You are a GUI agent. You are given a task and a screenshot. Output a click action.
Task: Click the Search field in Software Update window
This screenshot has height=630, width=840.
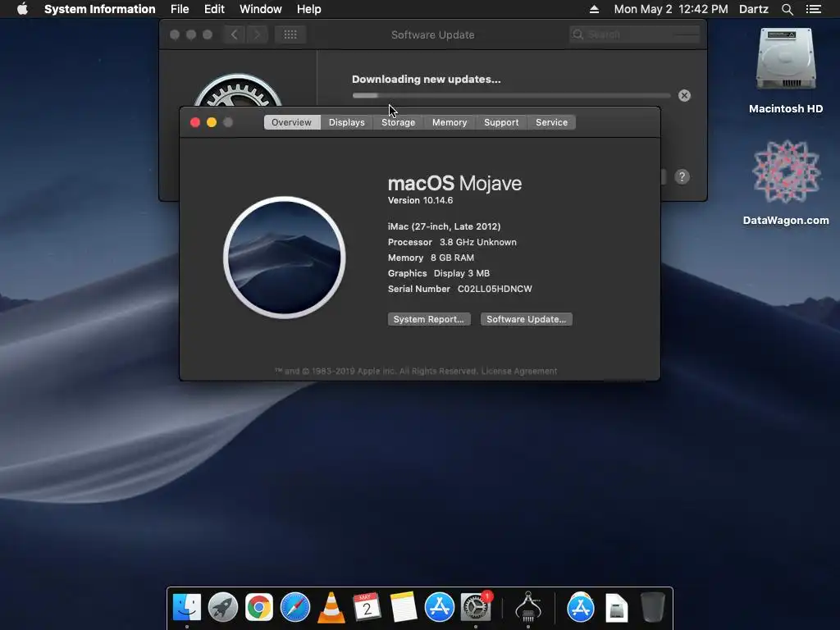click(x=635, y=34)
